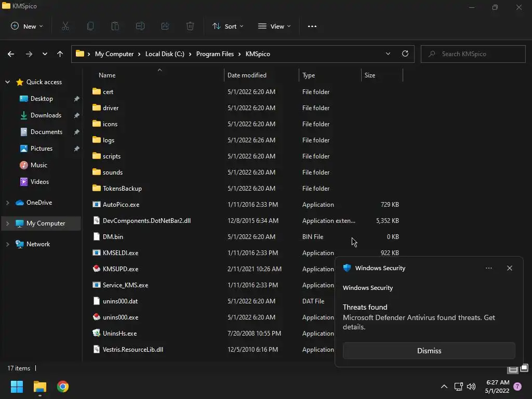The height and width of the screenshot is (399, 532).
Task: Open the Windows Start button
Action: tap(17, 387)
